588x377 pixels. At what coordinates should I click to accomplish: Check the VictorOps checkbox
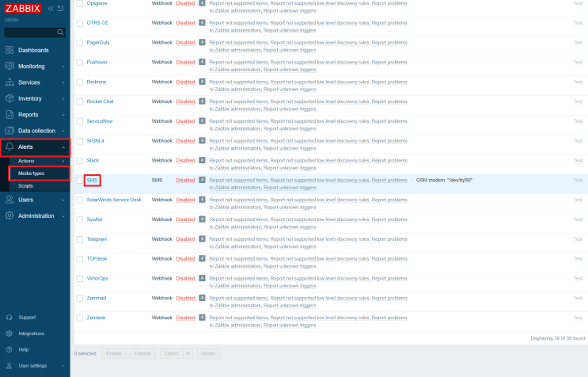coord(79,279)
